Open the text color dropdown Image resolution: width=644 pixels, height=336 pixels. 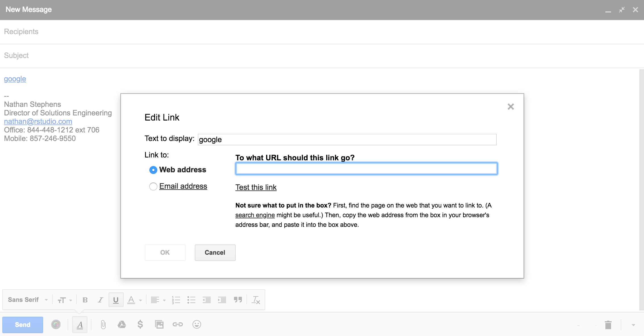134,300
